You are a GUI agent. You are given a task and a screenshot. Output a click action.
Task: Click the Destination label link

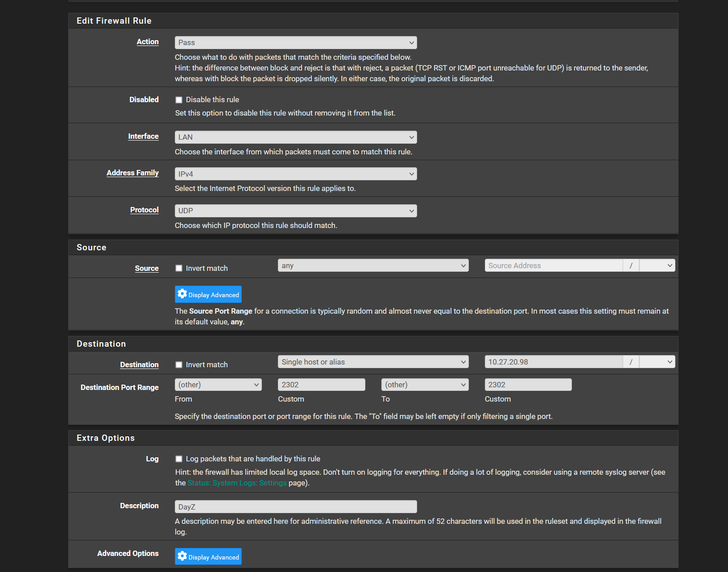click(139, 365)
